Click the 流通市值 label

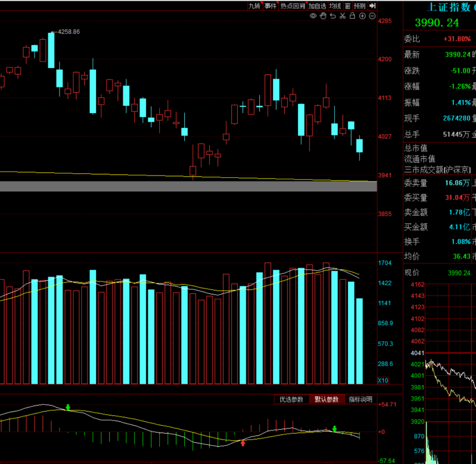(x=420, y=159)
